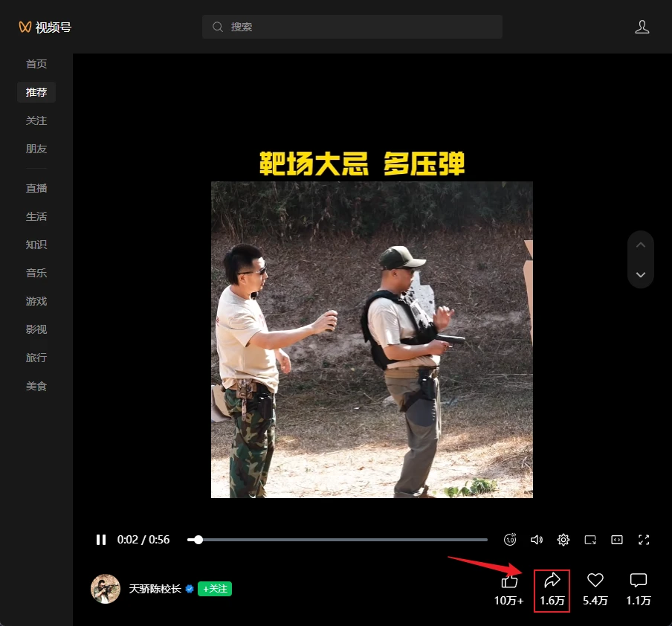672x626 pixels.
Task: Open the 影视 category
Action: [x=36, y=329]
